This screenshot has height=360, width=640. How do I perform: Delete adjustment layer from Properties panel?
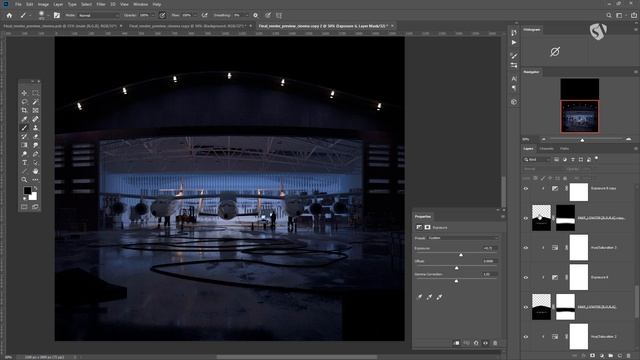[x=495, y=343]
